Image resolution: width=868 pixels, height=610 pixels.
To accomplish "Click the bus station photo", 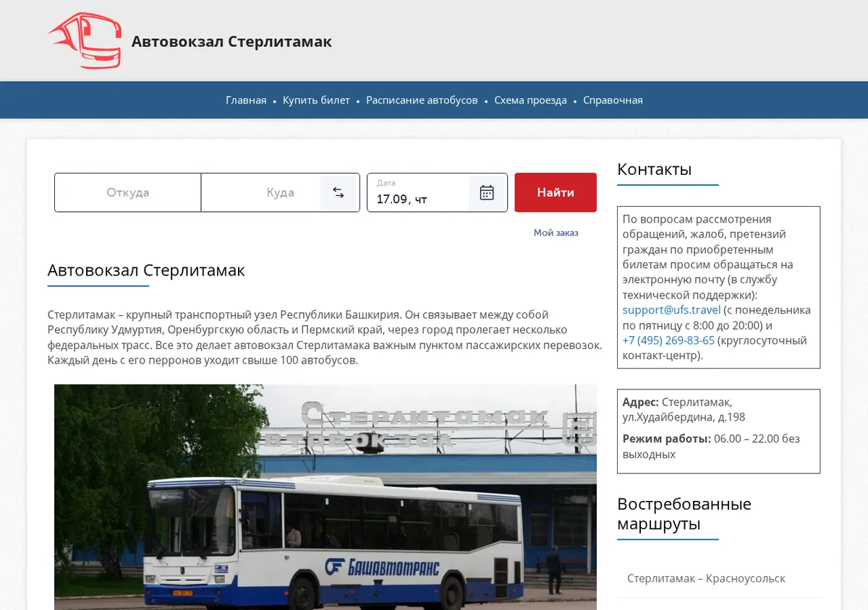I will [x=325, y=497].
